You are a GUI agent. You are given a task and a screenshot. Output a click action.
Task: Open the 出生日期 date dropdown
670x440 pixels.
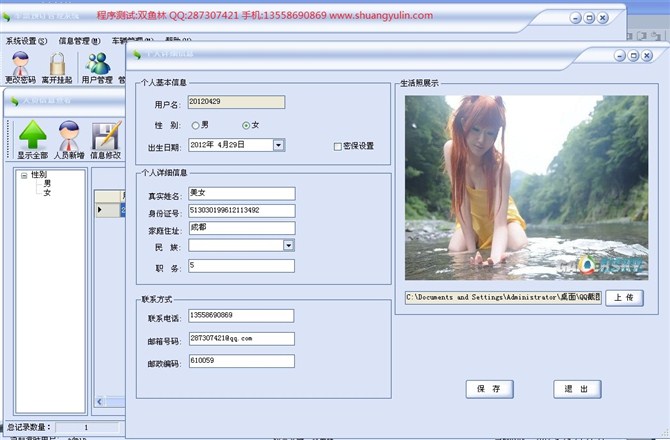(278, 145)
